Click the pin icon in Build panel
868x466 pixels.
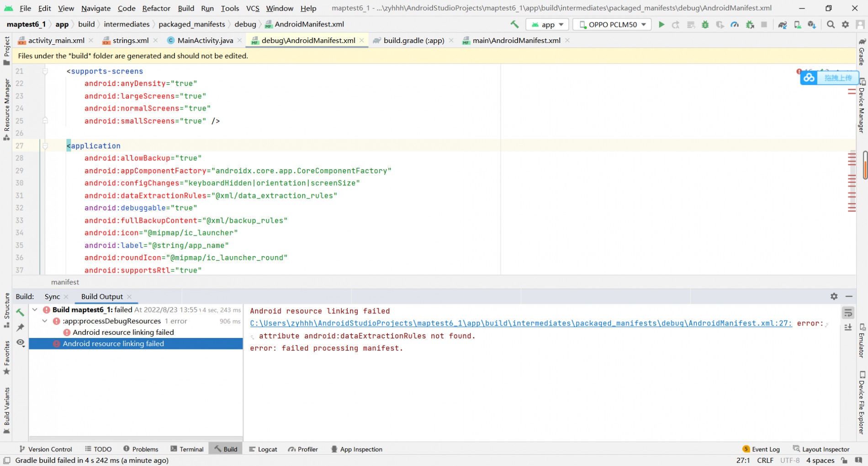(20, 327)
